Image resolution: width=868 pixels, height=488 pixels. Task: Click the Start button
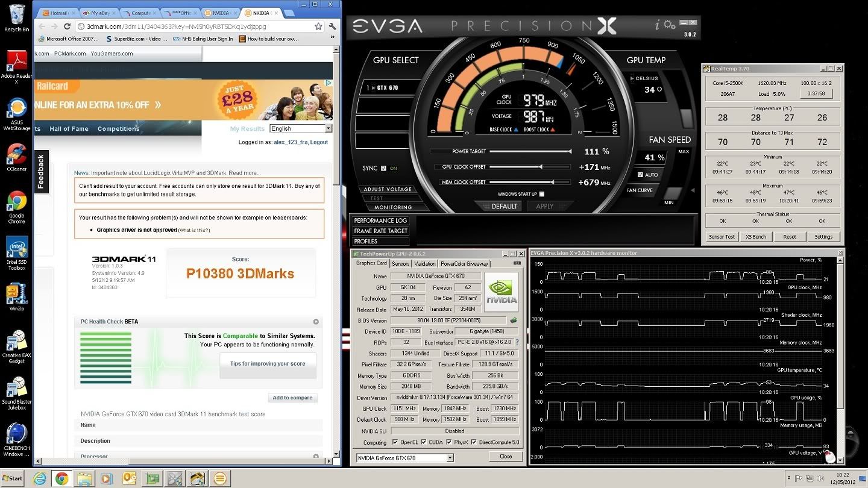tap(13, 478)
